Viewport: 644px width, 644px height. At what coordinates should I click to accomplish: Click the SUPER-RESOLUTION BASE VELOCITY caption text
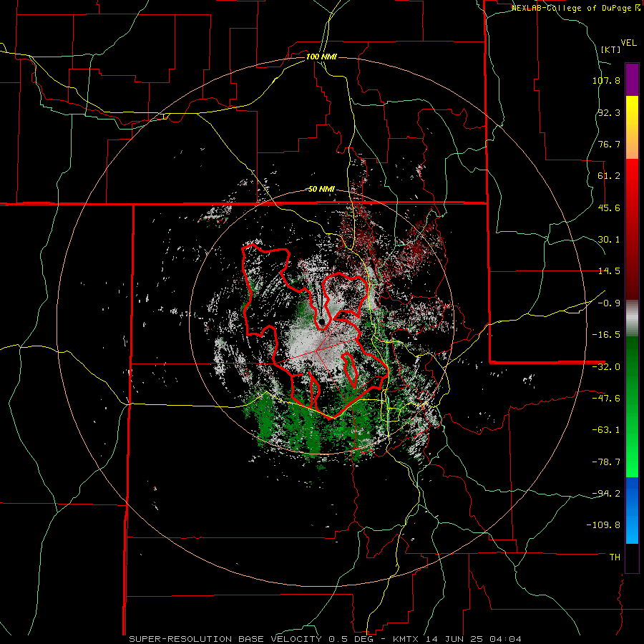tap(225, 639)
